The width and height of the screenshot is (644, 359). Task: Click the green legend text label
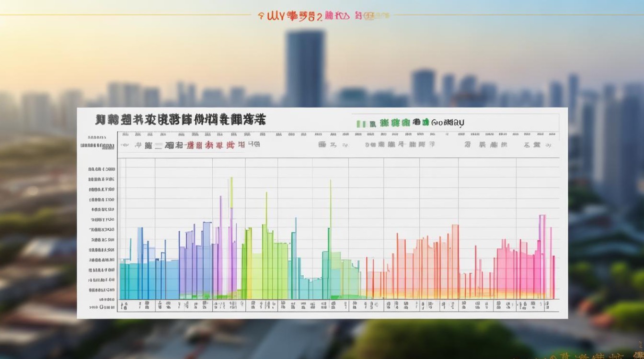click(x=391, y=123)
